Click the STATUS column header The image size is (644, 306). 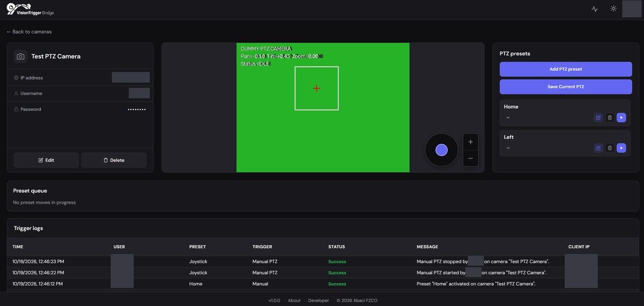[x=336, y=247]
